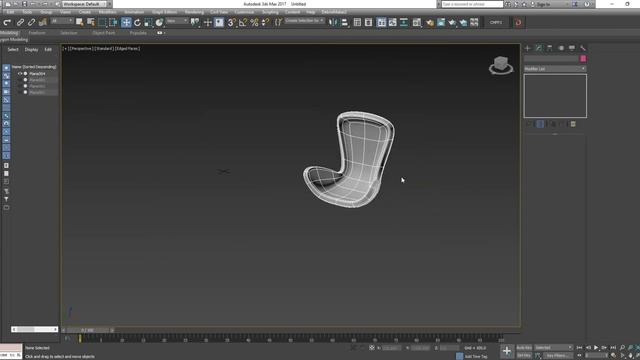
Task: Click the Undo arrow in main toolbar
Action: [7, 22]
